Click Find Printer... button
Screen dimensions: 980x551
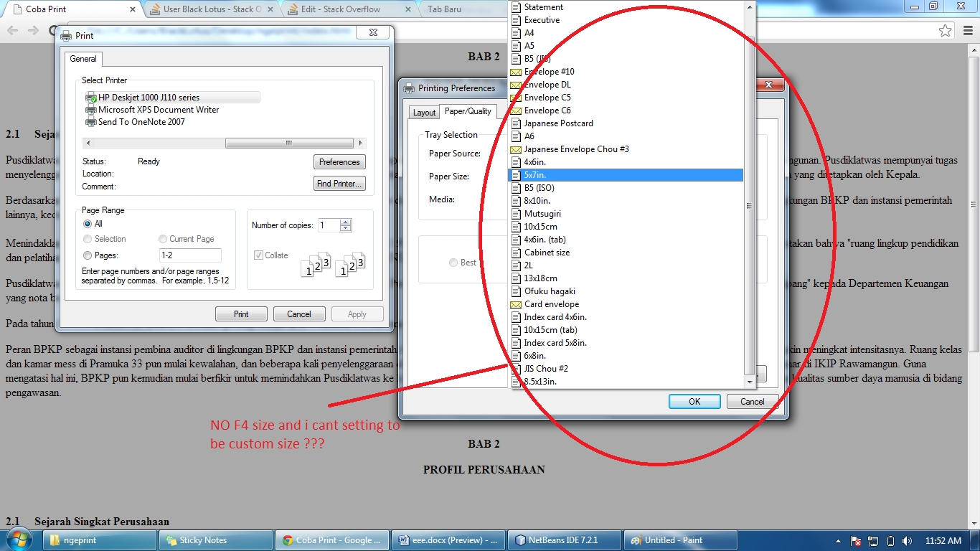pos(339,184)
